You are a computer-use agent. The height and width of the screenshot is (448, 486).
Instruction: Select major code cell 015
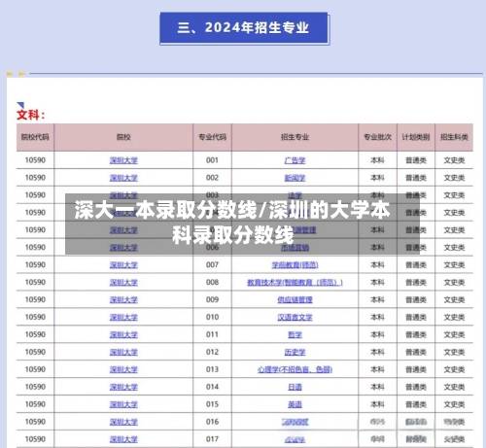[x=212, y=404]
